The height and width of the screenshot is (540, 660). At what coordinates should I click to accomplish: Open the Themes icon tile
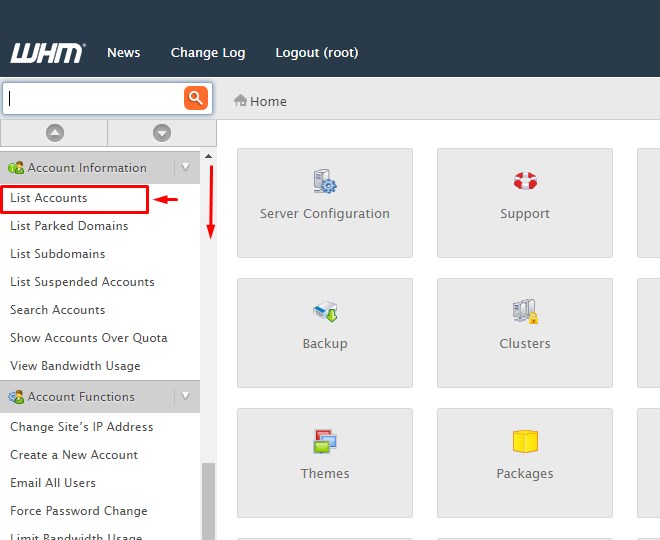point(325,442)
